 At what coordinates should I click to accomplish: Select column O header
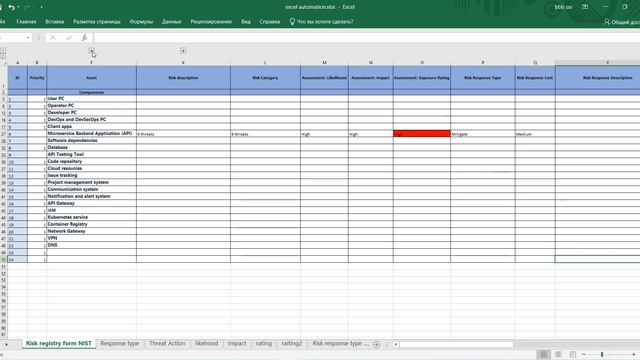click(422, 62)
